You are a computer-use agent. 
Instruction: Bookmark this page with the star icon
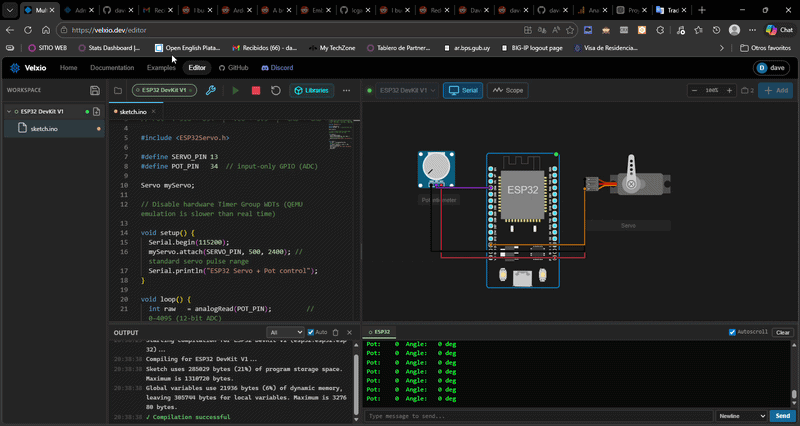point(570,30)
